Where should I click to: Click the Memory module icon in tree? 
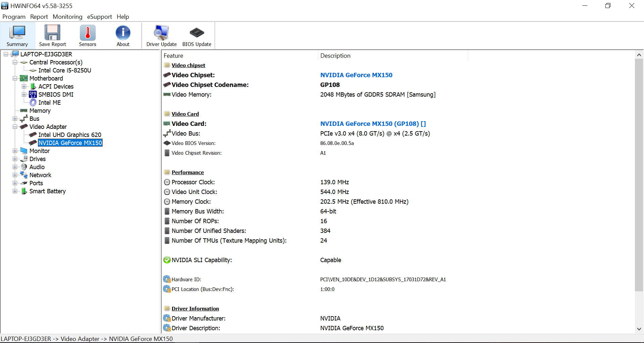click(24, 110)
